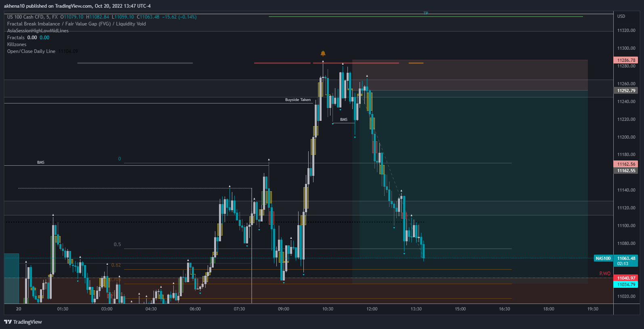Click the 10:30 time axis label
Image resolution: width=644 pixels, height=329 pixels.
coord(328,309)
